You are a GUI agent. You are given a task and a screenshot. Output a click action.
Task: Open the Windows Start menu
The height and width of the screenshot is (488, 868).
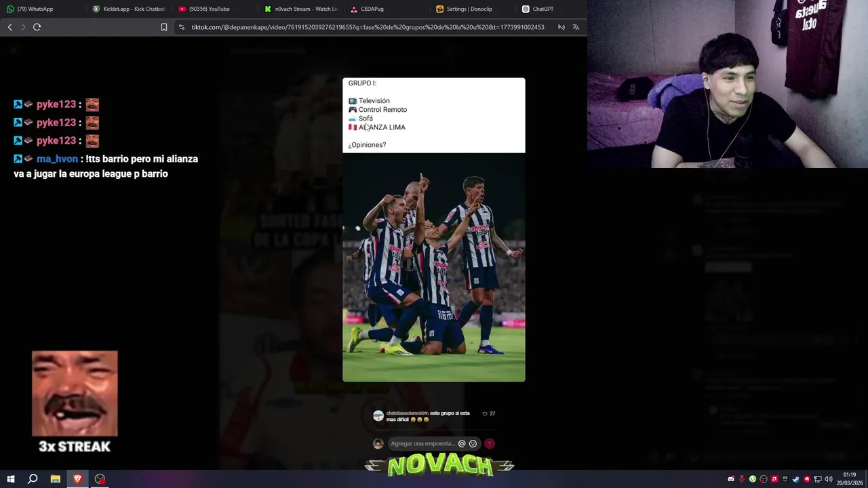[x=10, y=479]
